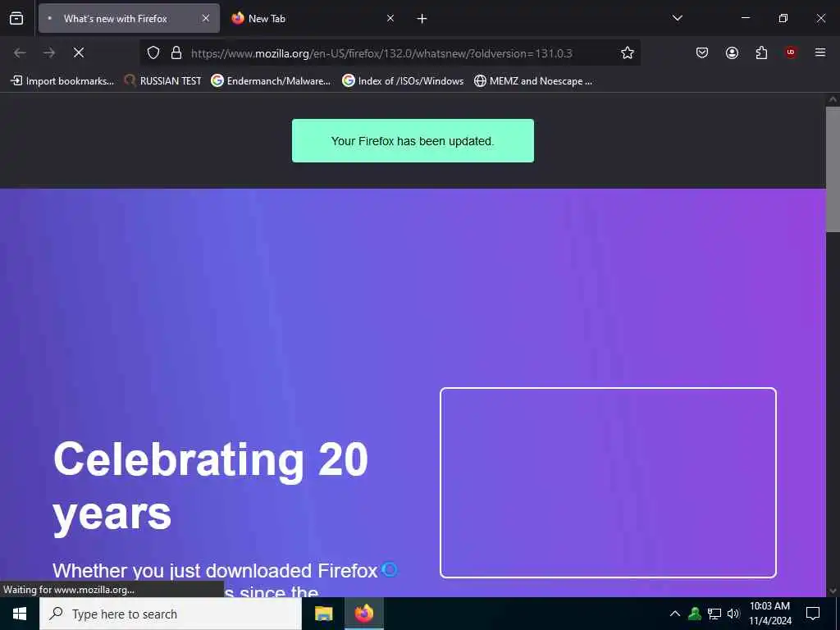
Task: Click the empty outlined video placeholder
Action: click(608, 482)
